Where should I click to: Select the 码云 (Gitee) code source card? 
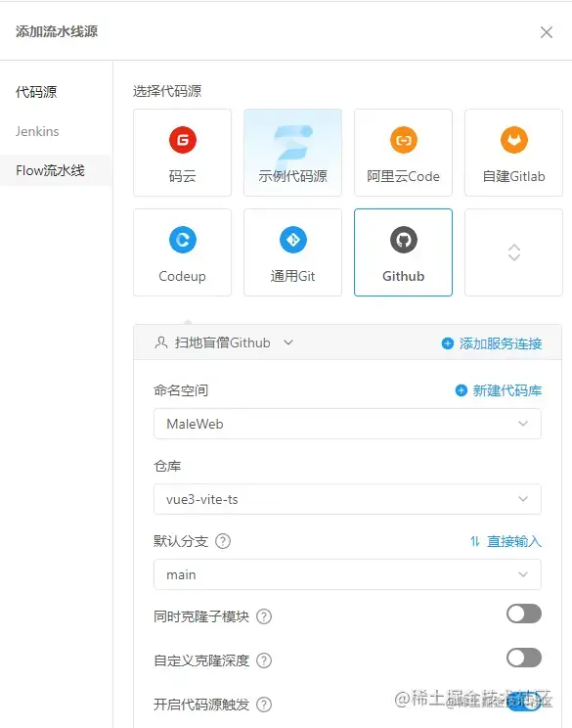point(182,153)
